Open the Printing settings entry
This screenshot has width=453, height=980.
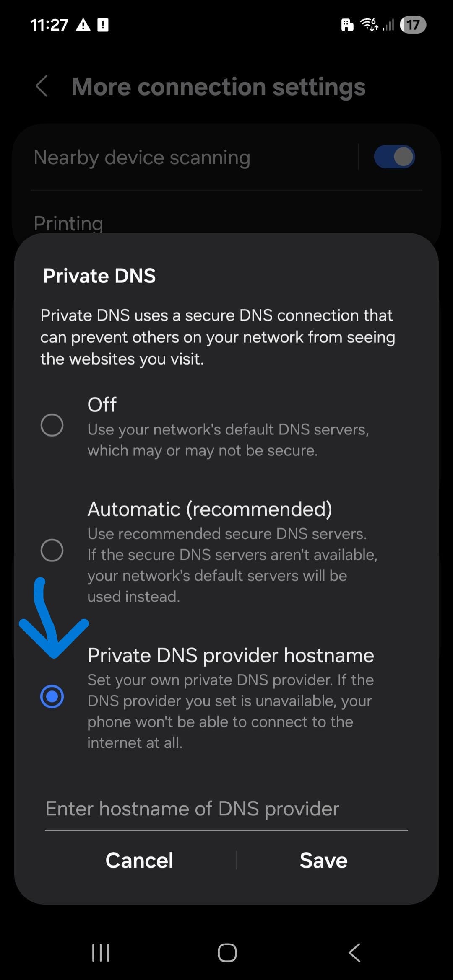[68, 223]
